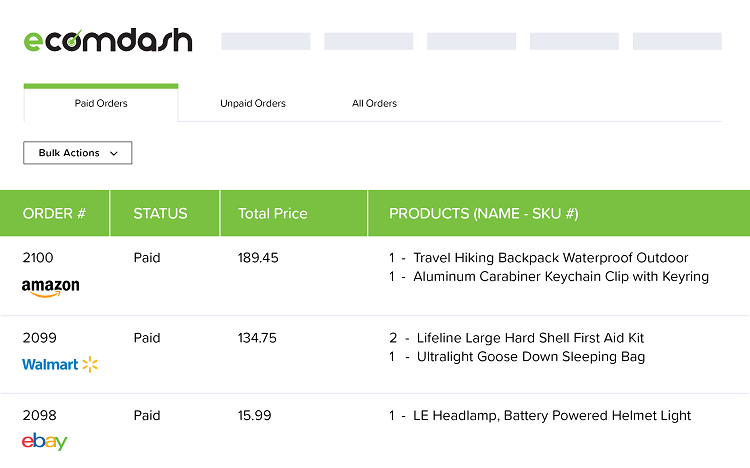Sort by the ORDER # column header
Viewport: 750px width, 468px height.
[55, 213]
